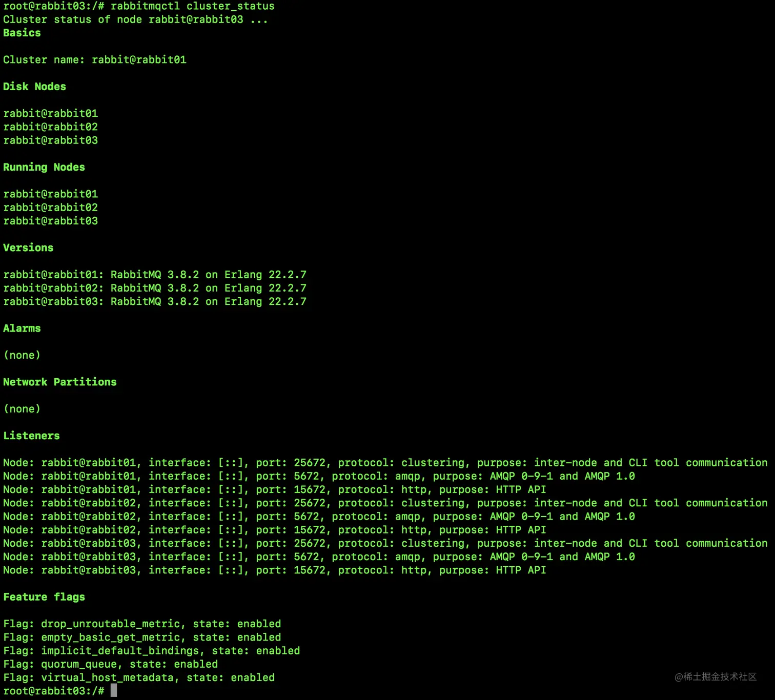Click the rabbit@rabbit01 port 15672 http listener line
Screen dimensions: 775x700
coord(275,489)
